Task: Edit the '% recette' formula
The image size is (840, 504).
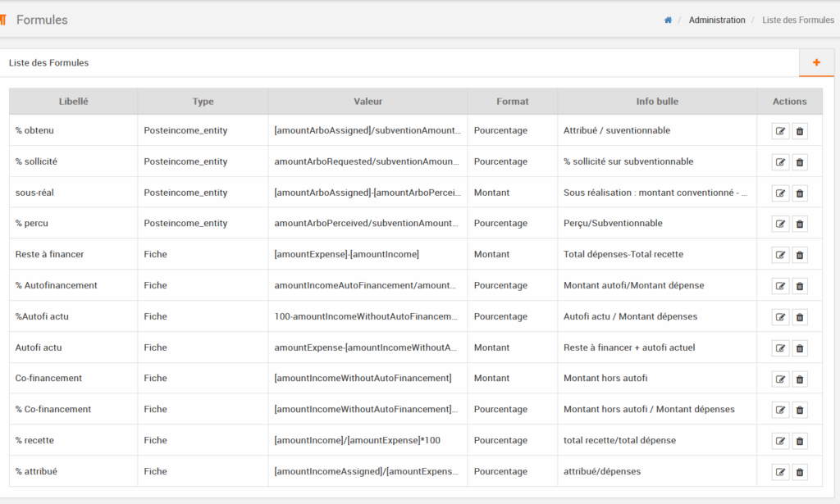Action: (780, 441)
